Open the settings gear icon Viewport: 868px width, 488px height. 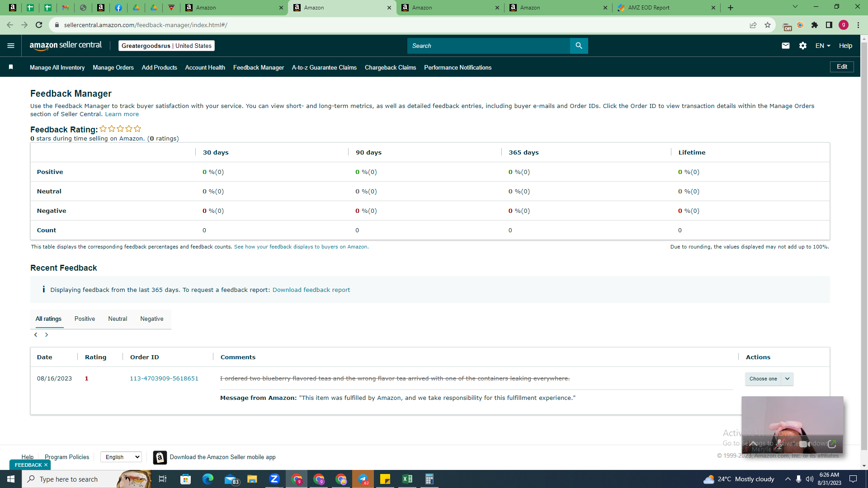[x=803, y=46]
